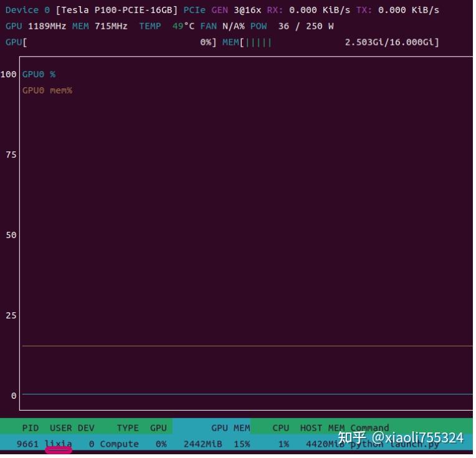Click the GPU0 mem% line in chart
The height and width of the screenshot is (458, 476).
(x=247, y=346)
